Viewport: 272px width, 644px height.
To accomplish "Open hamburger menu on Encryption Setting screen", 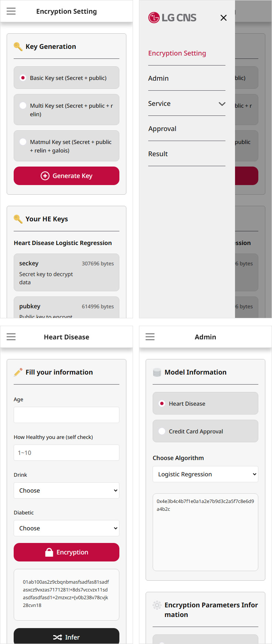I will point(11,11).
